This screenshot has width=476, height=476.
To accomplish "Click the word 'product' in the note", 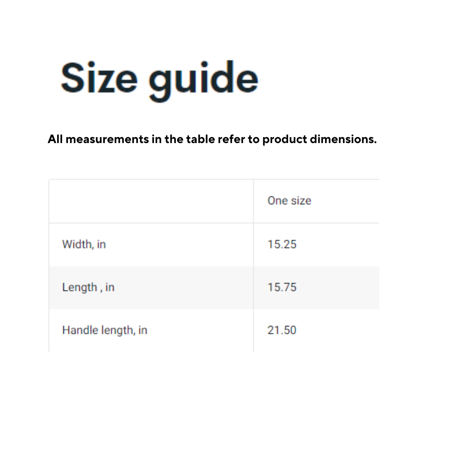I will pyautogui.click(x=285, y=140).
